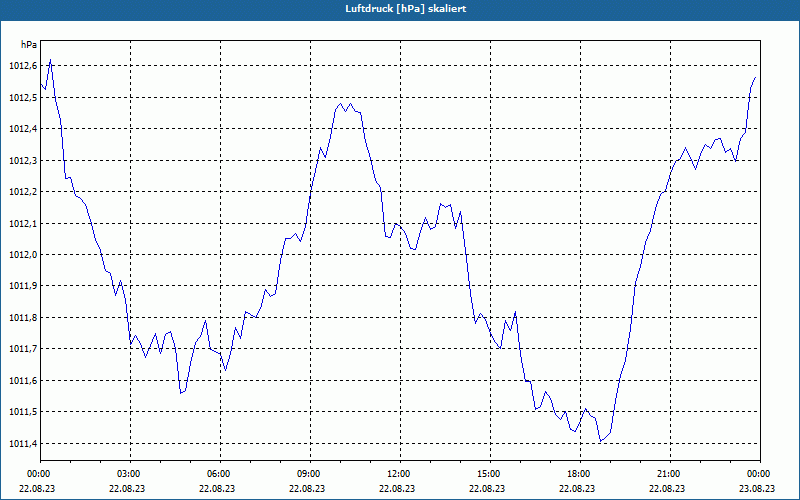
Task: Click the 09:00 time label
Action: click(x=310, y=474)
